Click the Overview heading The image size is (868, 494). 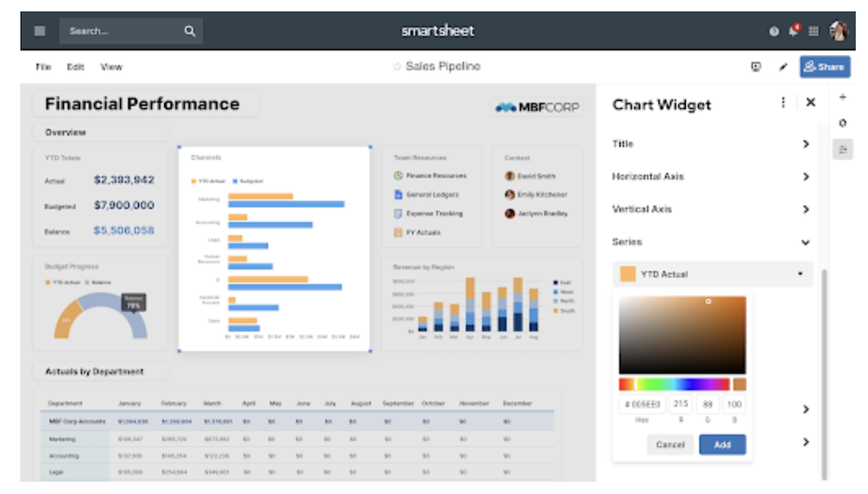[66, 132]
